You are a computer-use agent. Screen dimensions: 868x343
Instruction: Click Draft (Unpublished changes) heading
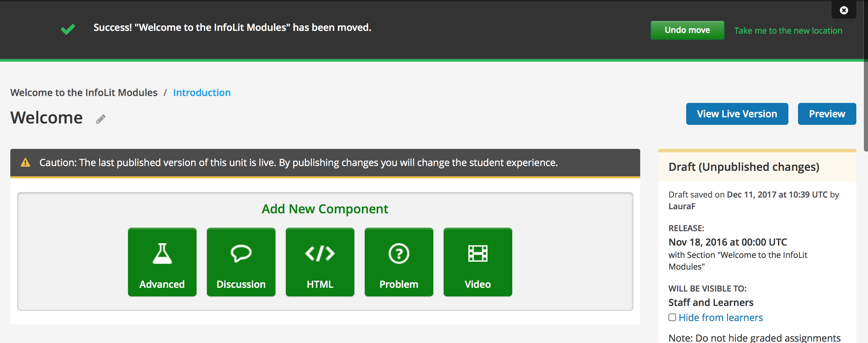[x=744, y=167]
